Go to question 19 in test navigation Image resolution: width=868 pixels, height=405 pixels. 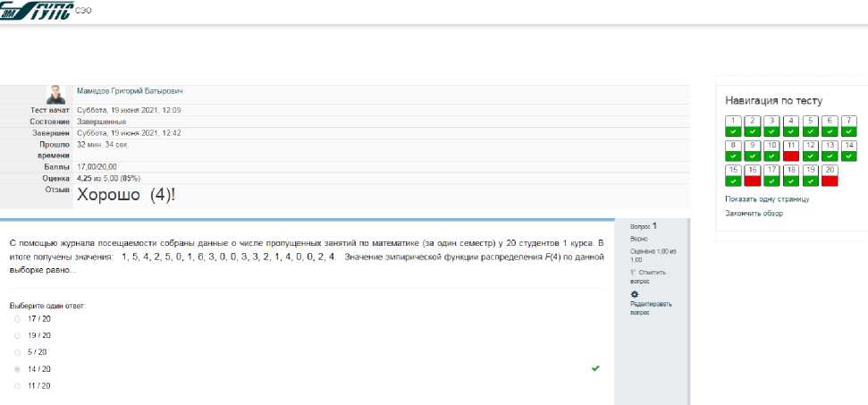coord(811,176)
